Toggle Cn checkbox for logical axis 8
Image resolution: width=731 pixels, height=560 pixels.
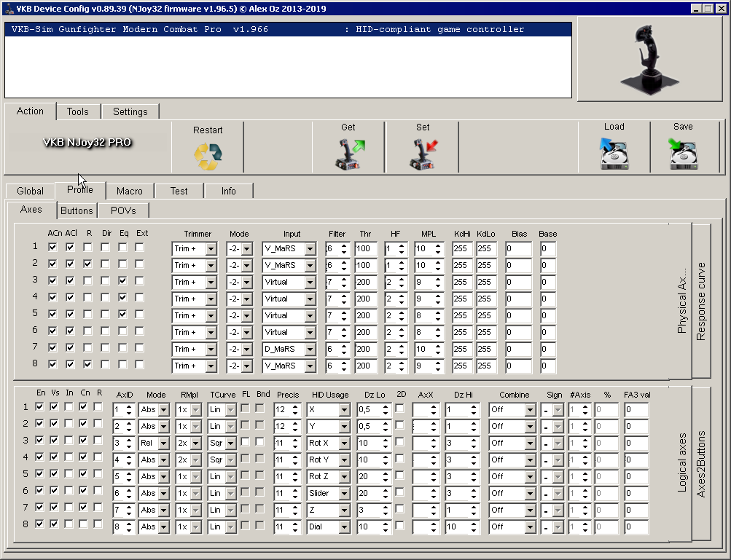point(83,524)
